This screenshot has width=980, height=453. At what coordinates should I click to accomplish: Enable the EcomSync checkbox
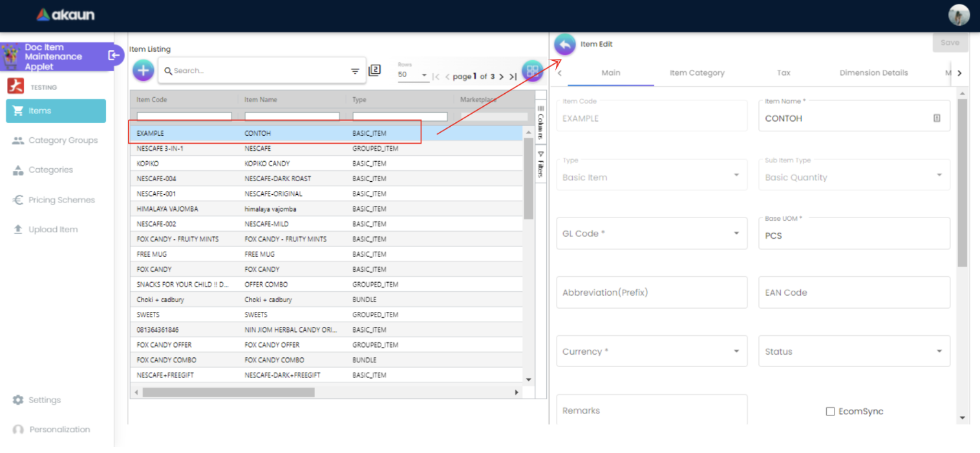click(830, 412)
